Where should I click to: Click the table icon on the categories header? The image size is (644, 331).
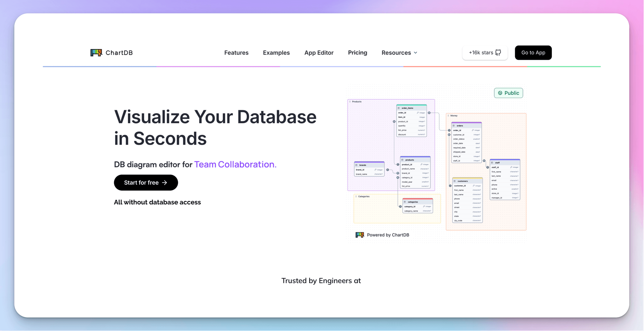click(405, 202)
